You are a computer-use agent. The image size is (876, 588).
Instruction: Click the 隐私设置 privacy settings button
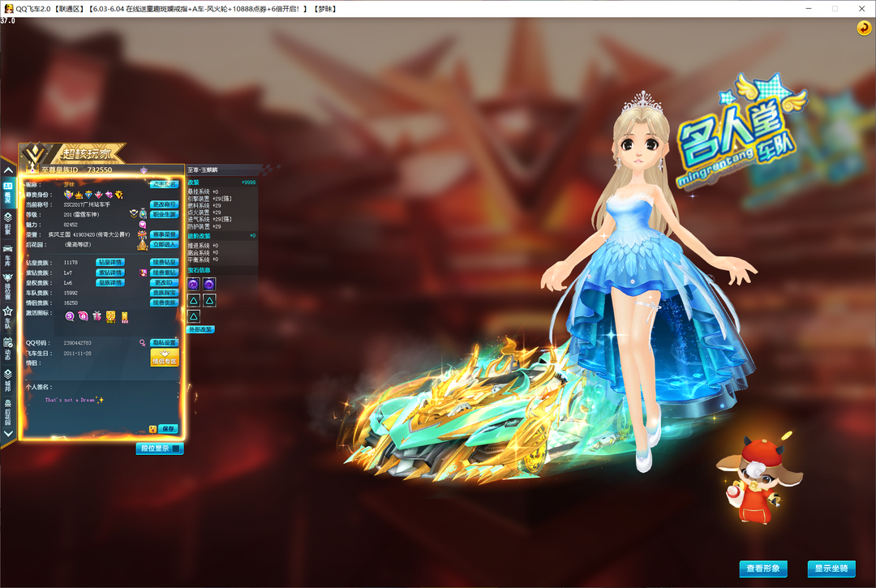(x=164, y=343)
